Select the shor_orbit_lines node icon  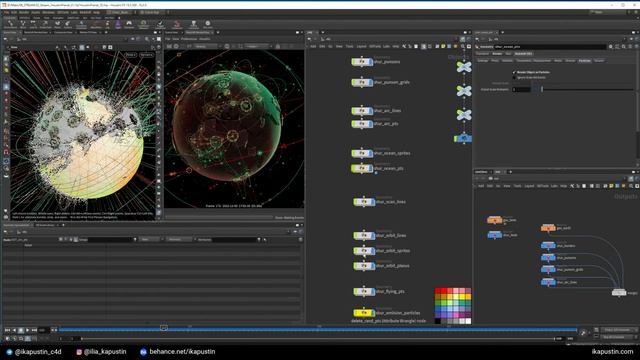click(x=364, y=236)
